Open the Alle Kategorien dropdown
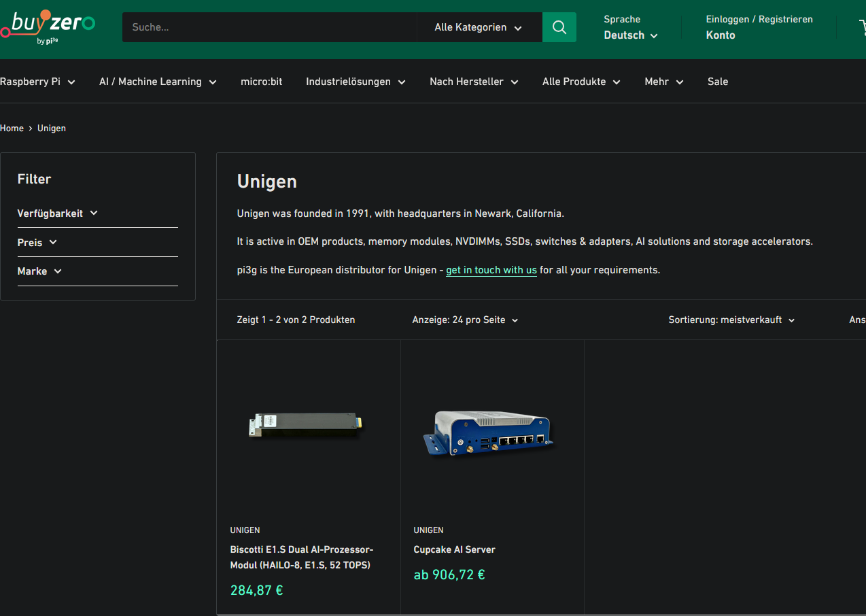866x616 pixels. pos(479,27)
